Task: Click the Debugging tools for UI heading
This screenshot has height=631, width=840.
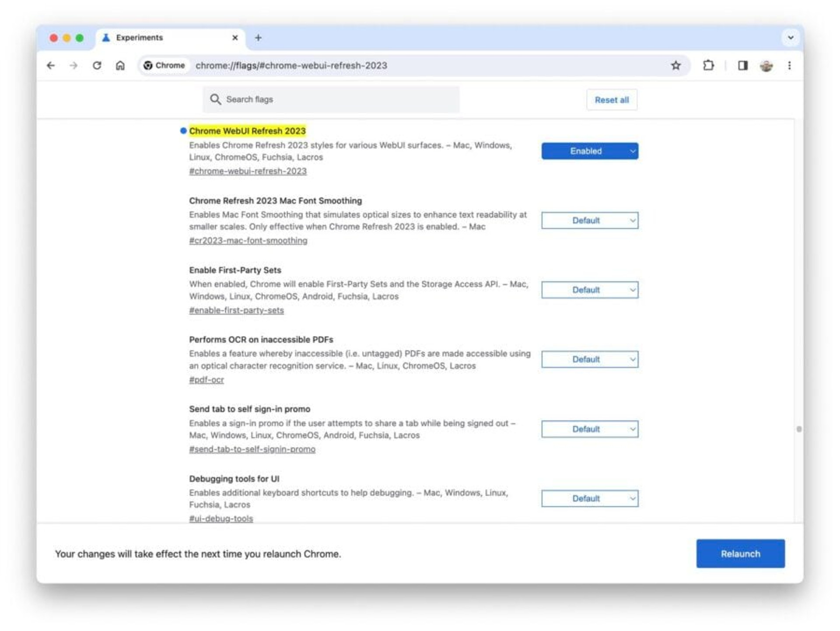Action: pos(234,479)
